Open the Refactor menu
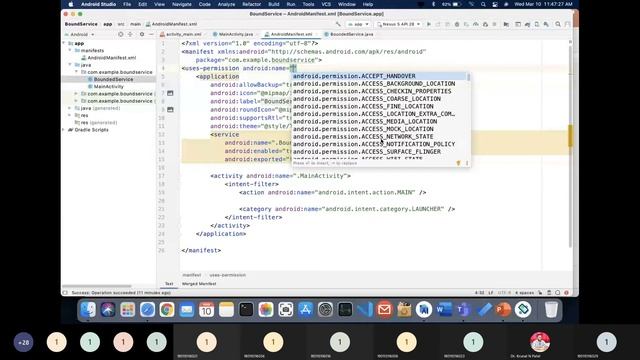The image size is (640, 360). click(x=251, y=4)
